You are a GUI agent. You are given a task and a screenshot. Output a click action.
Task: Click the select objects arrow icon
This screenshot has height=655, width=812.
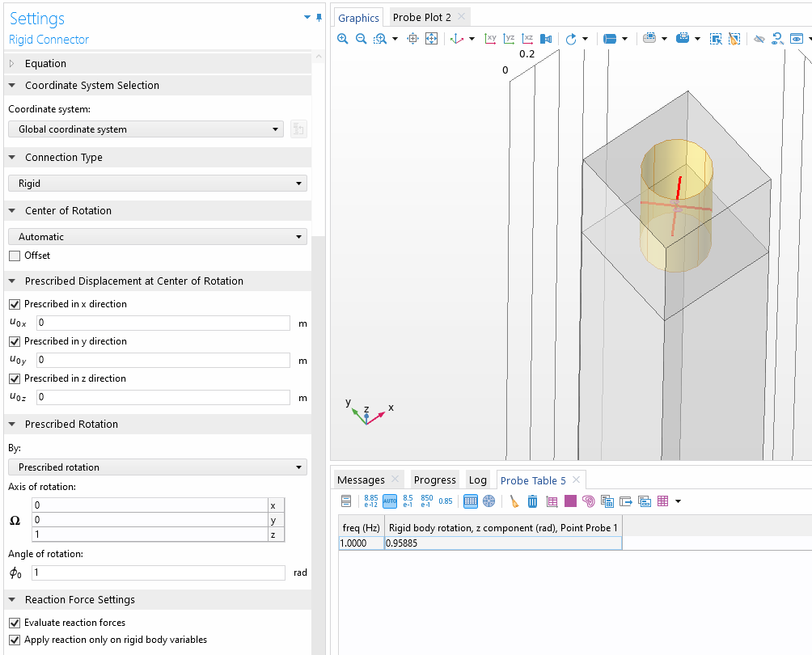[716, 39]
